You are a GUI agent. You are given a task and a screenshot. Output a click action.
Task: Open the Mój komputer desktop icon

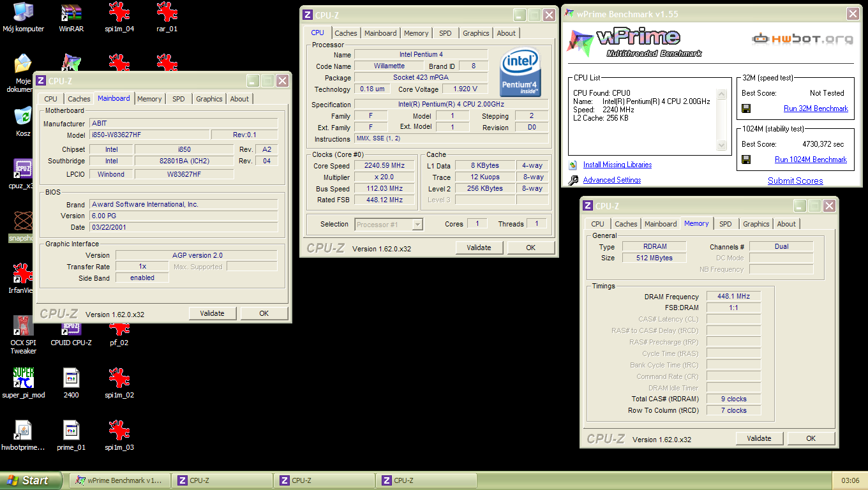(23, 17)
